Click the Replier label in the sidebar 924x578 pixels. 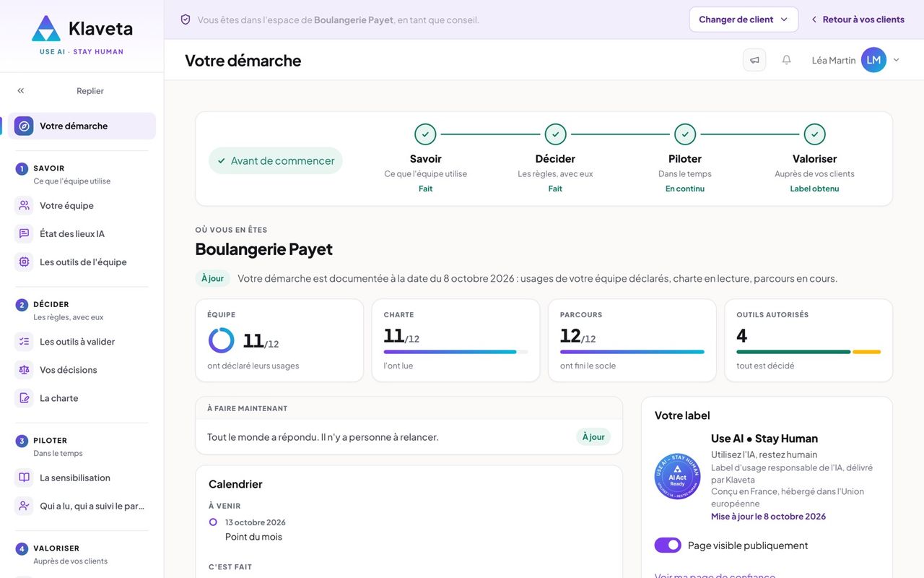coord(90,90)
